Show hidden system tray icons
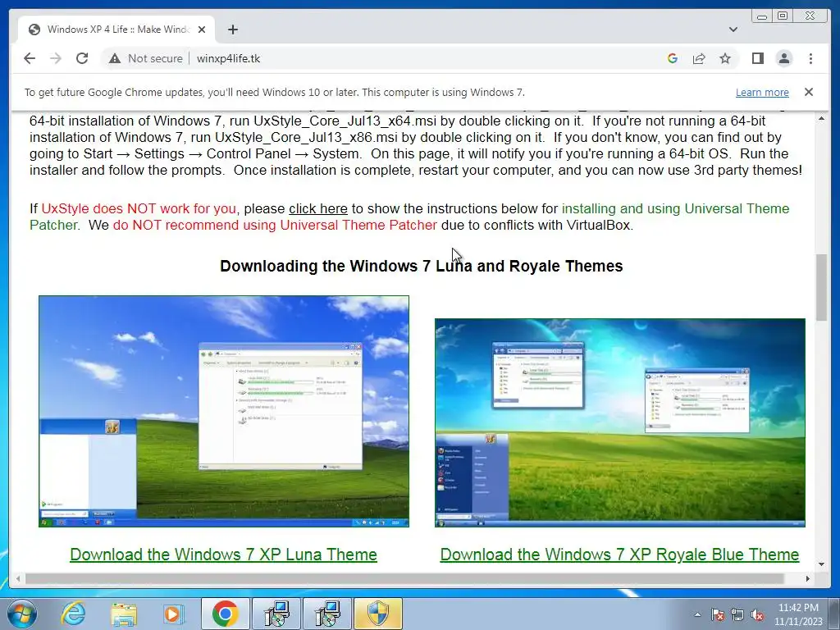840x630 pixels. [697, 614]
